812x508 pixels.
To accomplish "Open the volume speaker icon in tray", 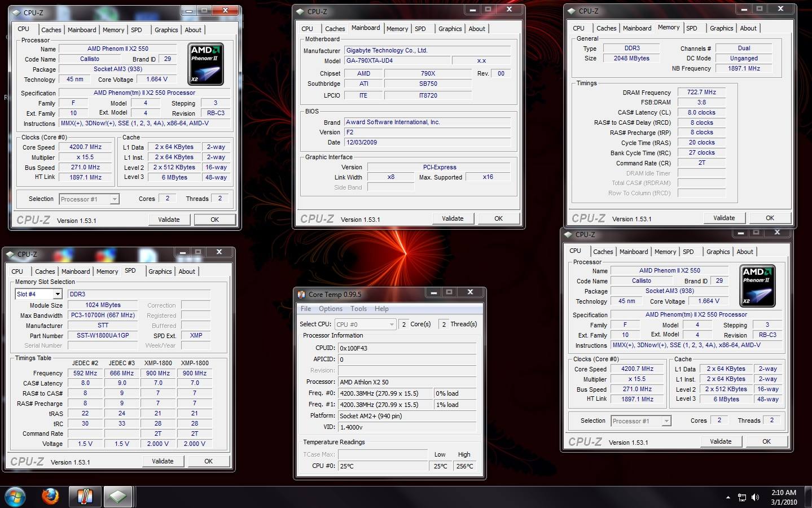I will [x=756, y=497].
